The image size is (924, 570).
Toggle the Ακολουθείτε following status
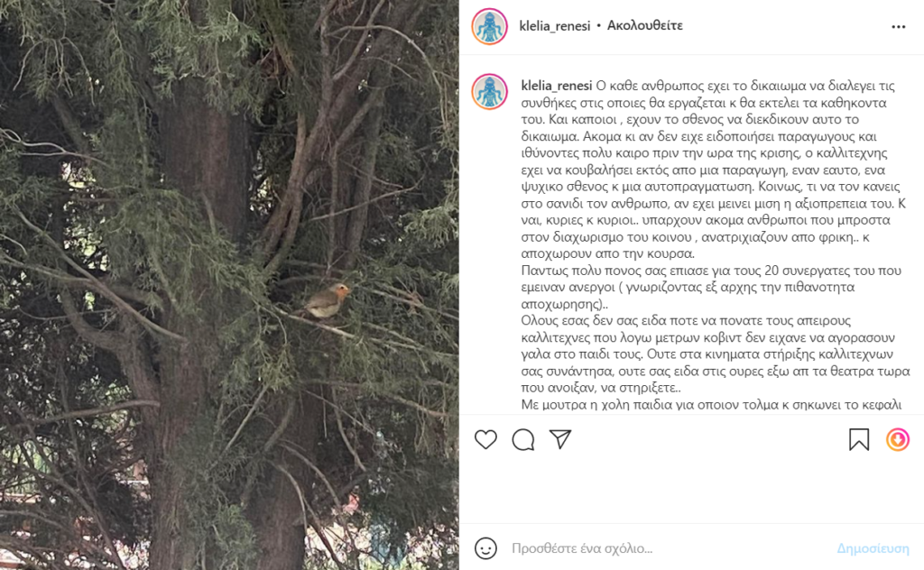click(x=644, y=26)
